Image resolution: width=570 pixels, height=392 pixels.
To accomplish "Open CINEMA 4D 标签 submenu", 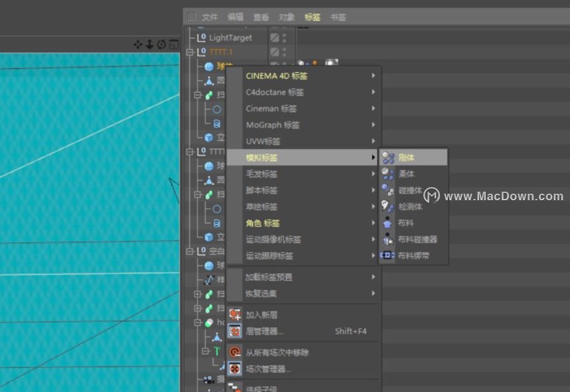I will click(x=303, y=76).
